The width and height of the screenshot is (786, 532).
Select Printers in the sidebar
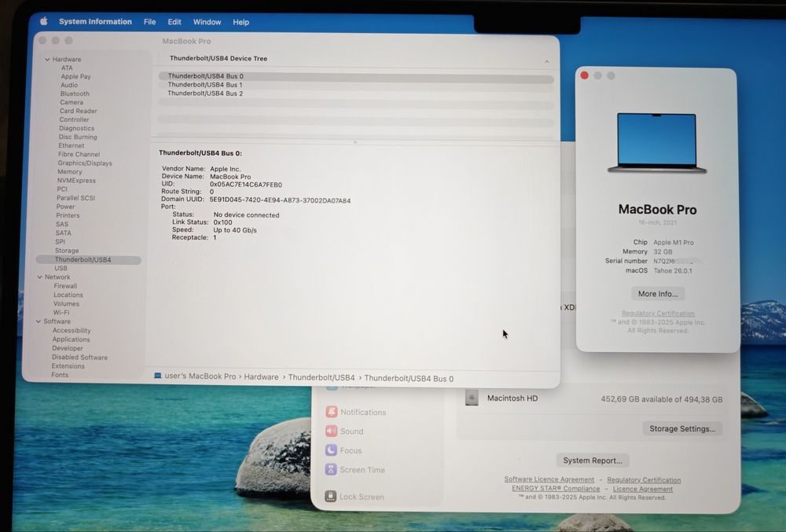click(x=68, y=215)
